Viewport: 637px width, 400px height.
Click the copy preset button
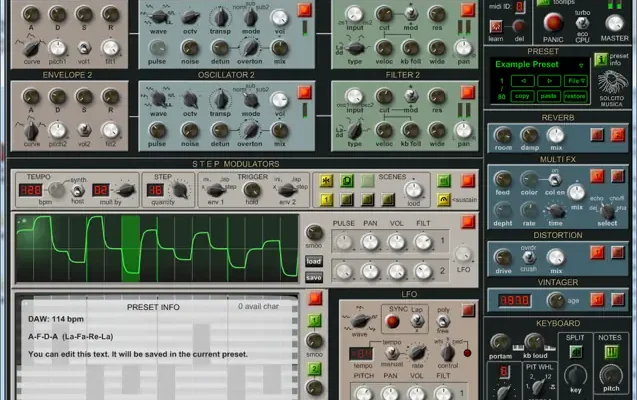(520, 96)
